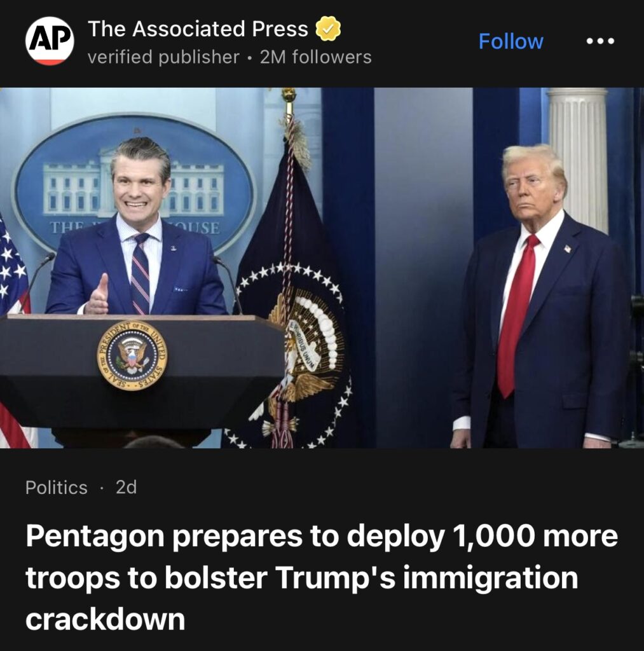Open the Pentagon troops headline article
The image size is (644, 651).
[322, 577]
